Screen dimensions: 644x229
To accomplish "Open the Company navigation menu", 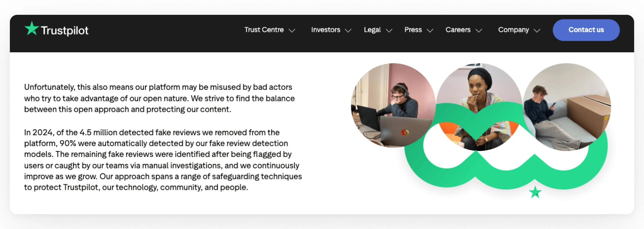I will point(513,30).
